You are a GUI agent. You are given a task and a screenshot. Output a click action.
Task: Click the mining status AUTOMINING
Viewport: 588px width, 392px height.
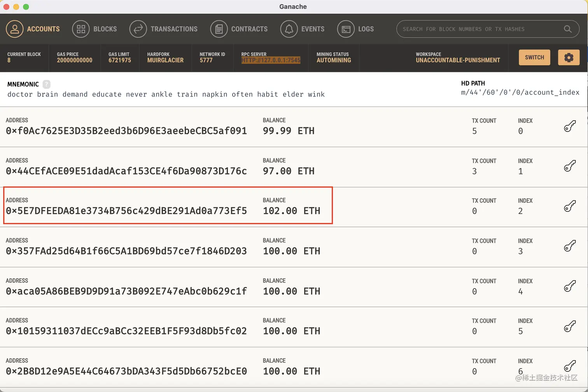click(x=334, y=60)
